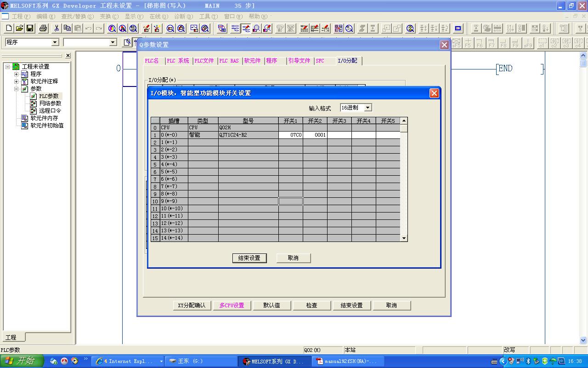Open the 软元件内存 item in project tree
Viewport: 588px width, 368px height.
tap(44, 118)
